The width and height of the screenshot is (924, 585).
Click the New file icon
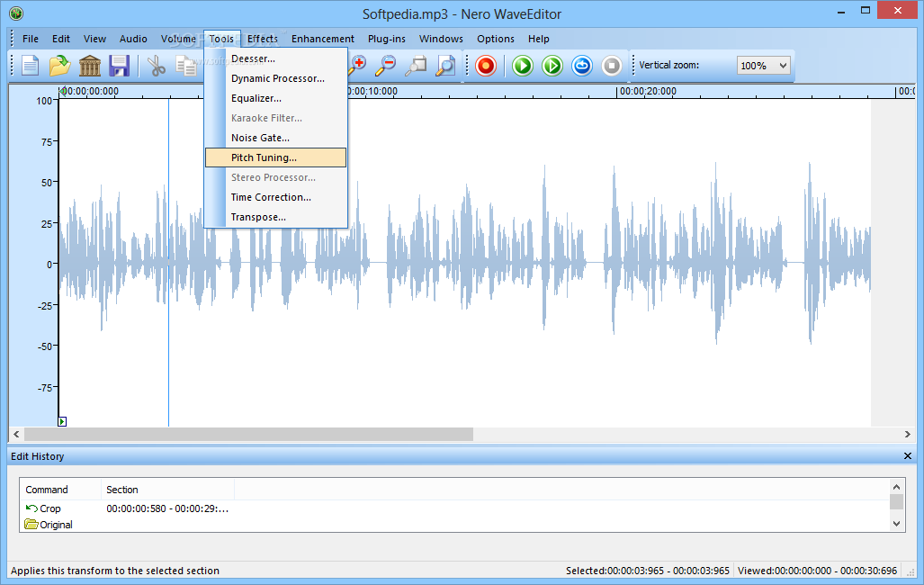(x=30, y=66)
